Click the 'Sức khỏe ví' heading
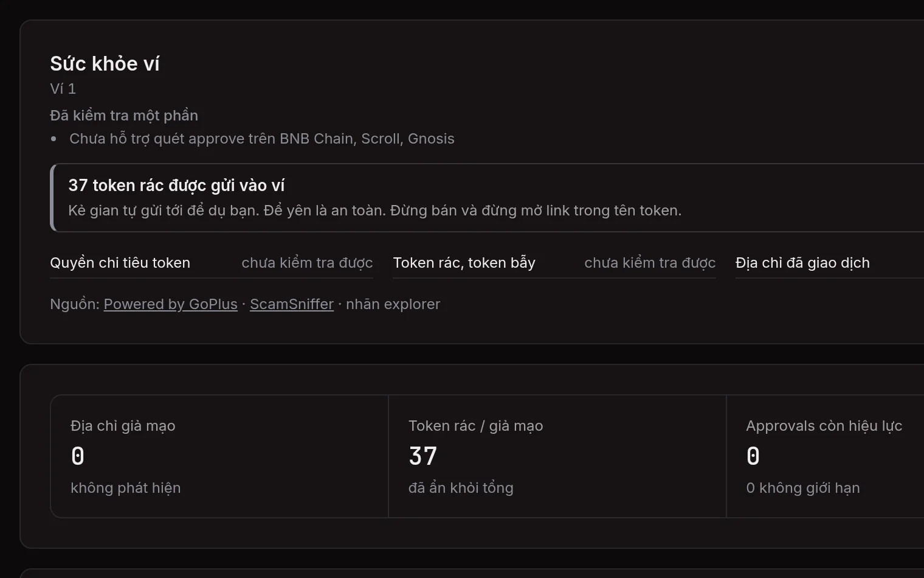The image size is (924, 578). pos(105,63)
